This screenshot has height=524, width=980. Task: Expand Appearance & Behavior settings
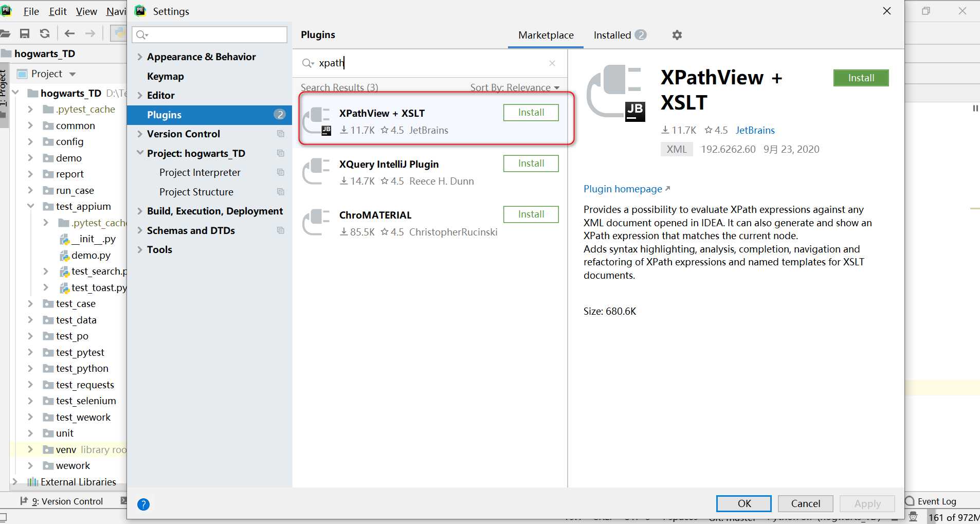coord(140,57)
